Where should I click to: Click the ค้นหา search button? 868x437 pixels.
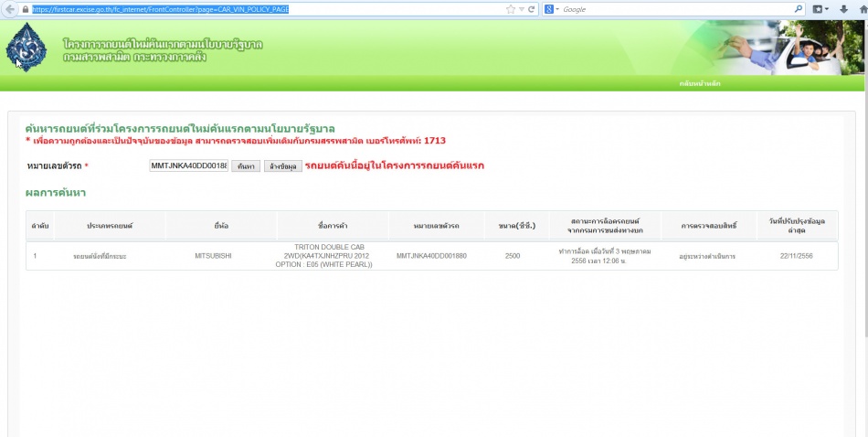click(246, 166)
